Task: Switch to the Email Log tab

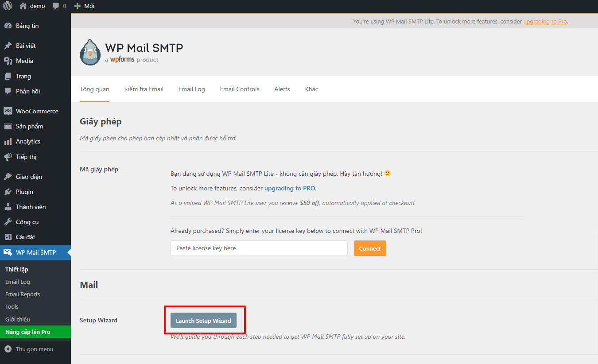Action: click(x=192, y=89)
